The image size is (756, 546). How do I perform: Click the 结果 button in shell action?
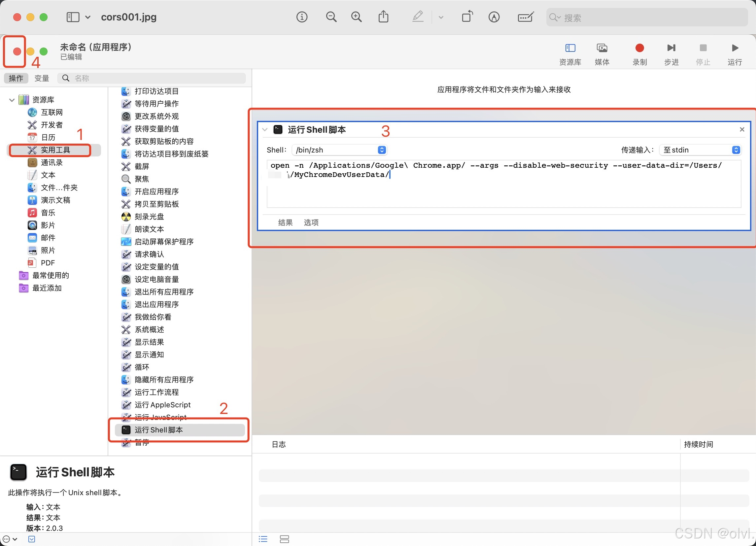[x=285, y=222]
